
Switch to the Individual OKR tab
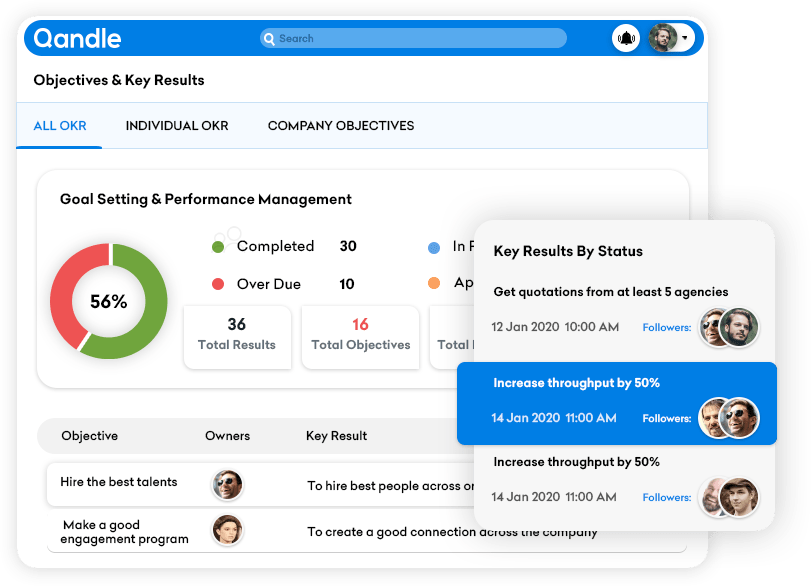[x=177, y=126]
